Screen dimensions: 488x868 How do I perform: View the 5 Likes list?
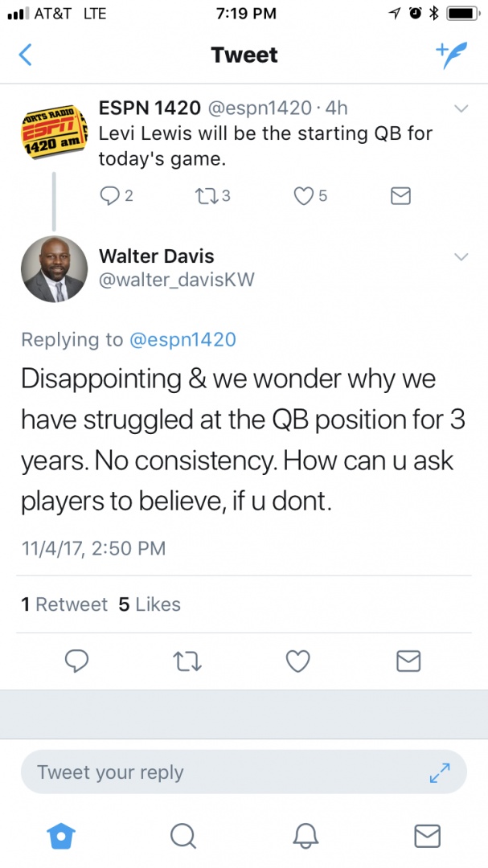[150, 604]
